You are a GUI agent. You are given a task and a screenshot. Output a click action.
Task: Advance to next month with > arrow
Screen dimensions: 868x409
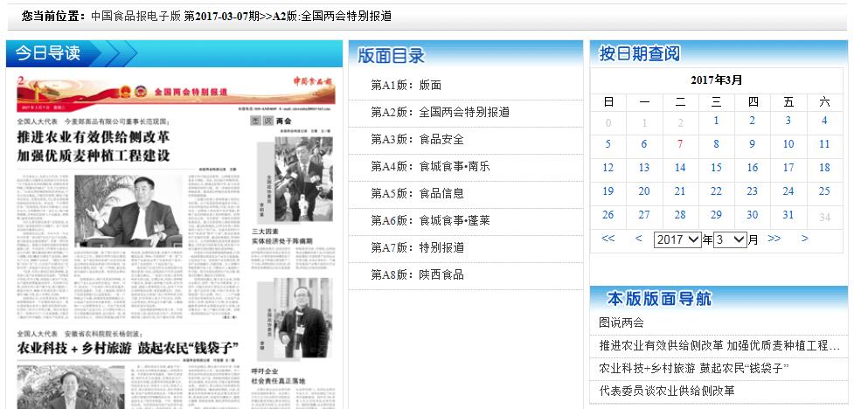[804, 239]
